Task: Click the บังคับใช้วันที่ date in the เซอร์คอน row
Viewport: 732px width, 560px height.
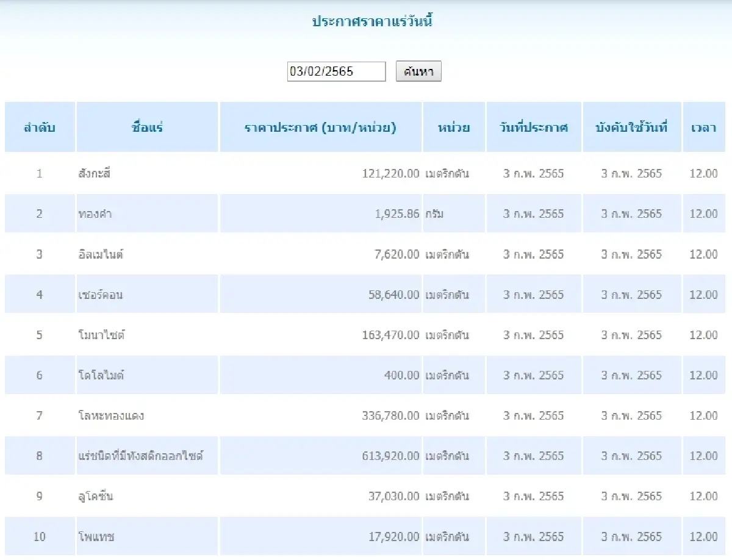Action: pos(631,295)
